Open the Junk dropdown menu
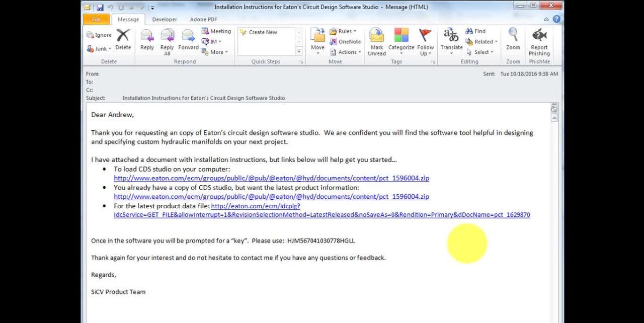Viewport: 644px width, 323px height. (99, 49)
